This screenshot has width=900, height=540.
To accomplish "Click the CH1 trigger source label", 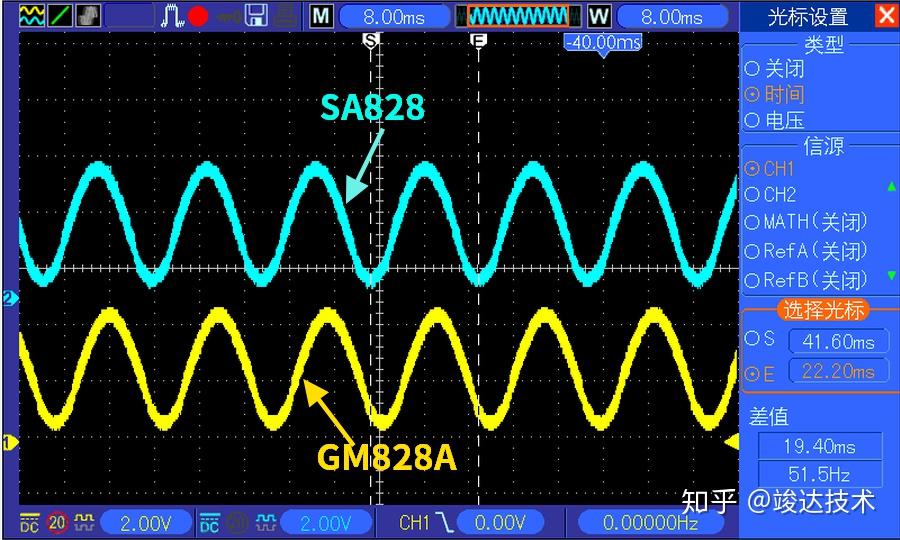I will click(x=414, y=522).
